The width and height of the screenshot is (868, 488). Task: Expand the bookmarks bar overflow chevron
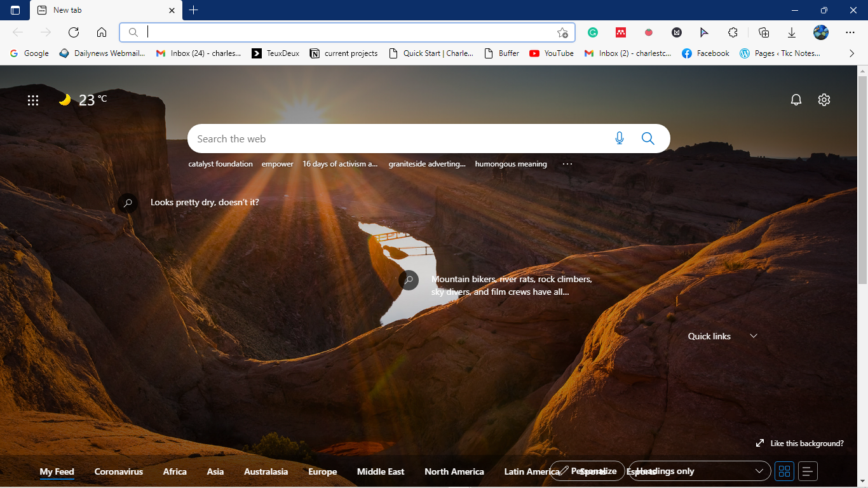point(851,53)
